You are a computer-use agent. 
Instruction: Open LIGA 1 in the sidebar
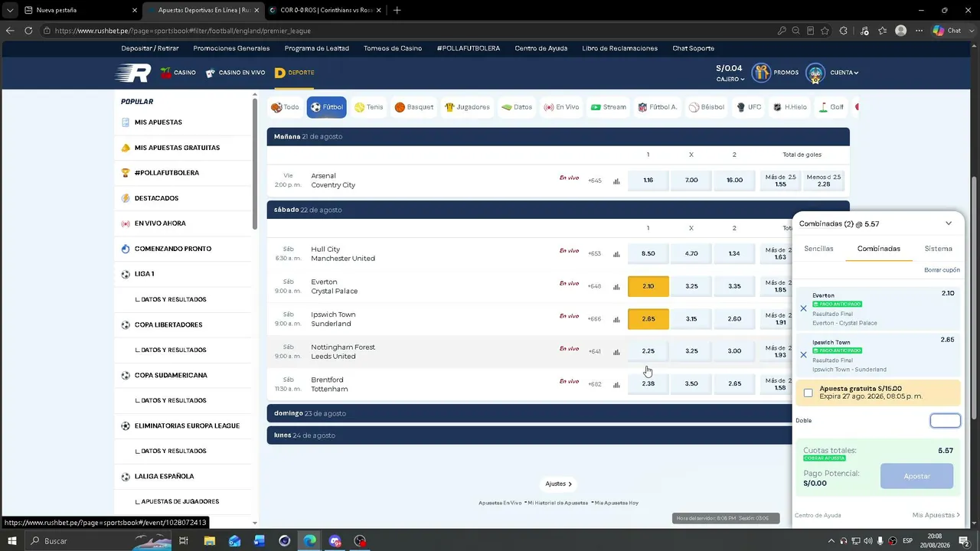[145, 274]
